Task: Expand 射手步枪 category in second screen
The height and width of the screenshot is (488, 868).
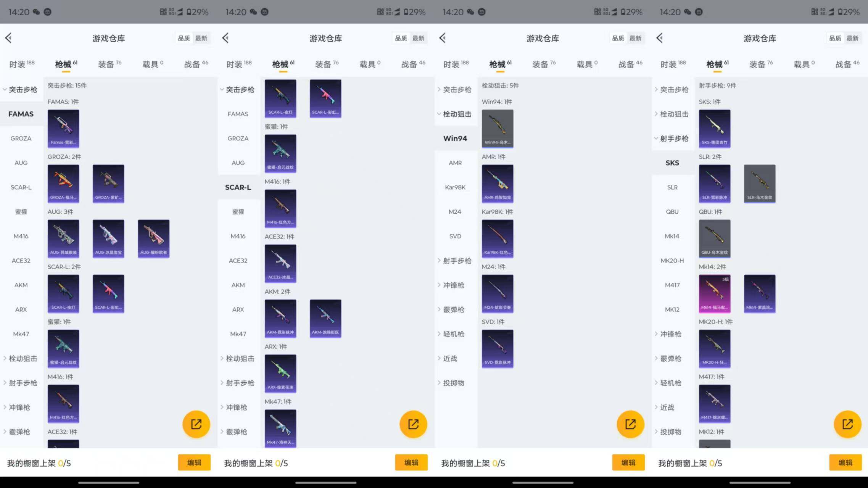Action: 237,383
